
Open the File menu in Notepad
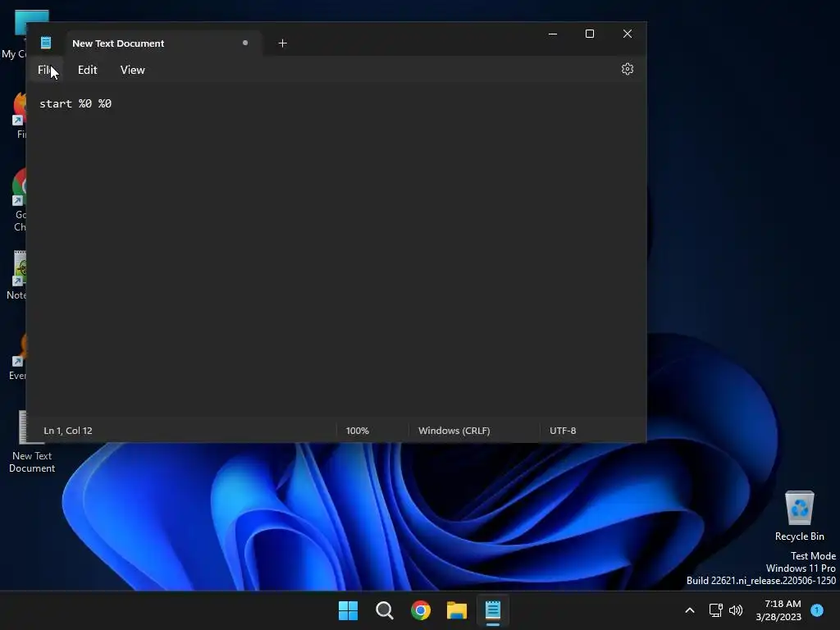point(47,71)
